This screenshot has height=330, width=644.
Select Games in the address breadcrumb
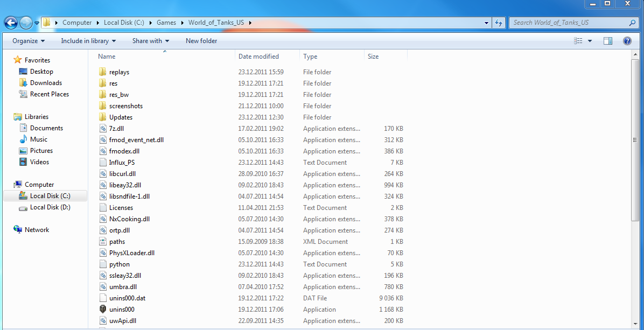(x=166, y=23)
